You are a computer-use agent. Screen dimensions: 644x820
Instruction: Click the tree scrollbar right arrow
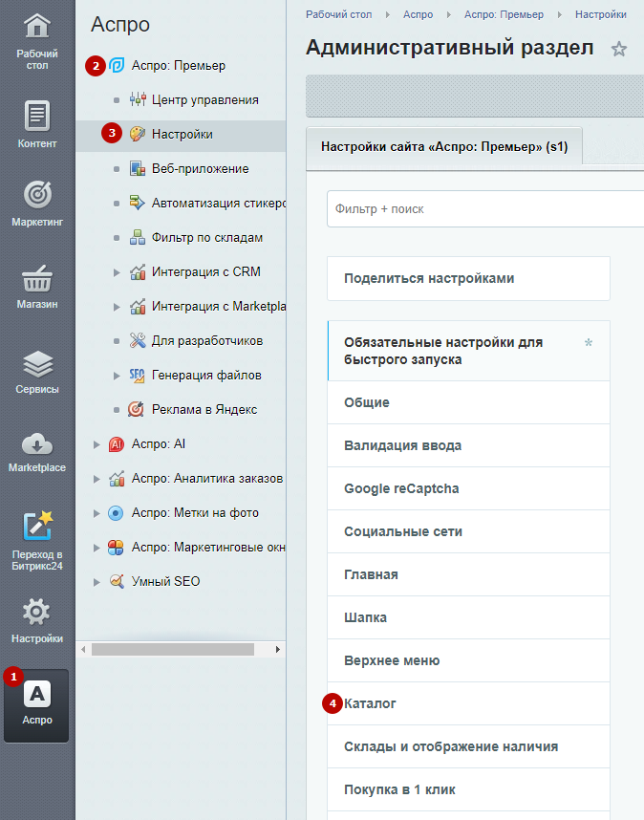click(277, 649)
